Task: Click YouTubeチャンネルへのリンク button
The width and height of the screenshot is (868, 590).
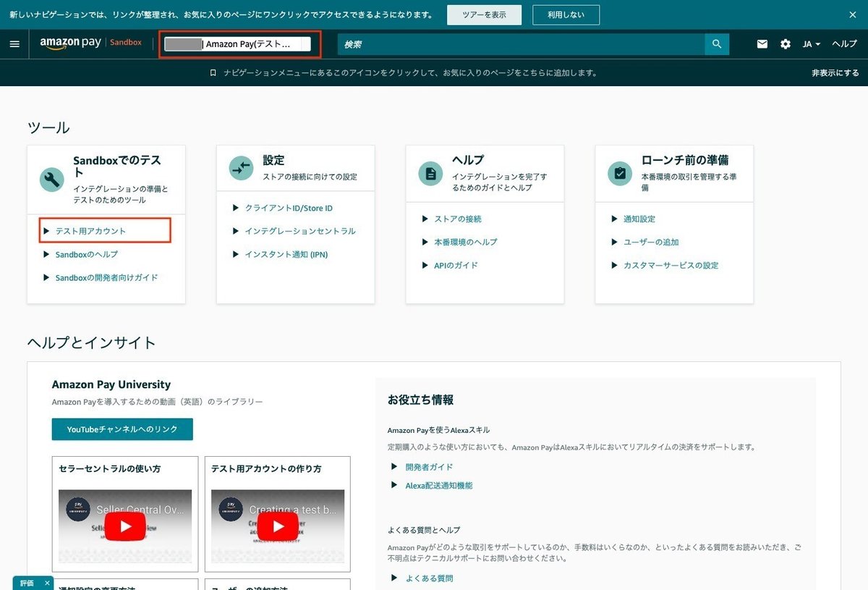Action: point(122,429)
